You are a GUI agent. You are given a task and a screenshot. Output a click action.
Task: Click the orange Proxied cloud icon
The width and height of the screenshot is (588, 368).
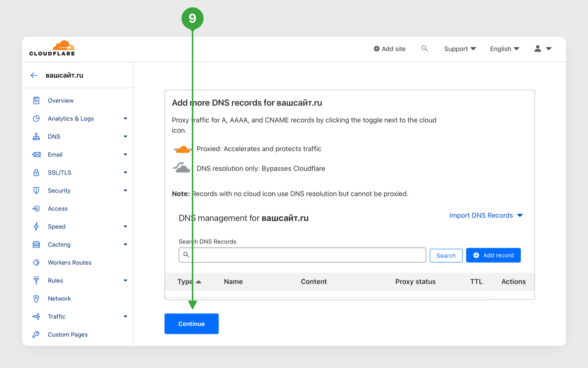click(182, 149)
